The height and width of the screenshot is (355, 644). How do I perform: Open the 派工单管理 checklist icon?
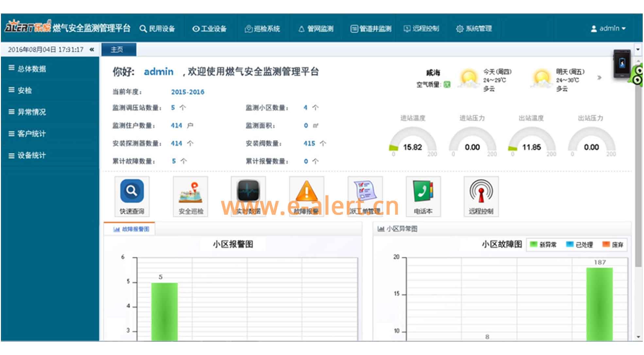pyautogui.click(x=365, y=191)
